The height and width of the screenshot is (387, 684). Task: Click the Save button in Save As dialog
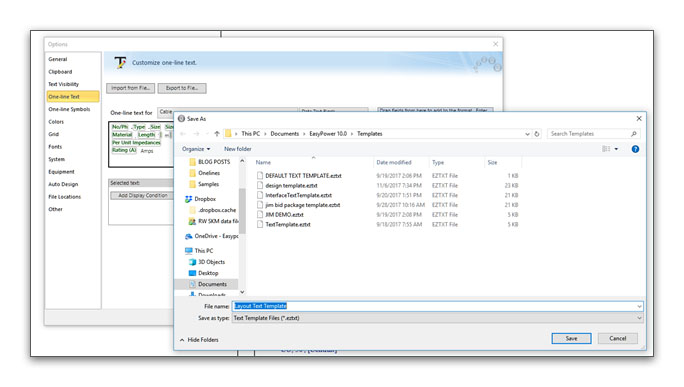(x=571, y=339)
